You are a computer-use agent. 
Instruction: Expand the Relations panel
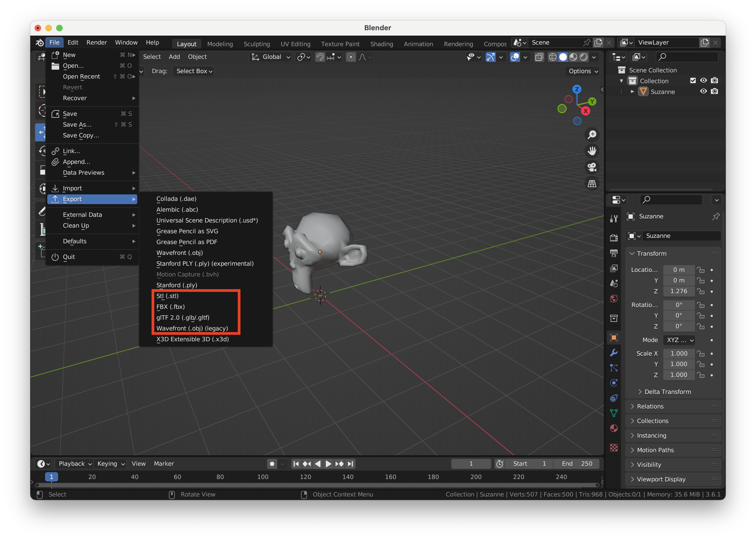650,406
